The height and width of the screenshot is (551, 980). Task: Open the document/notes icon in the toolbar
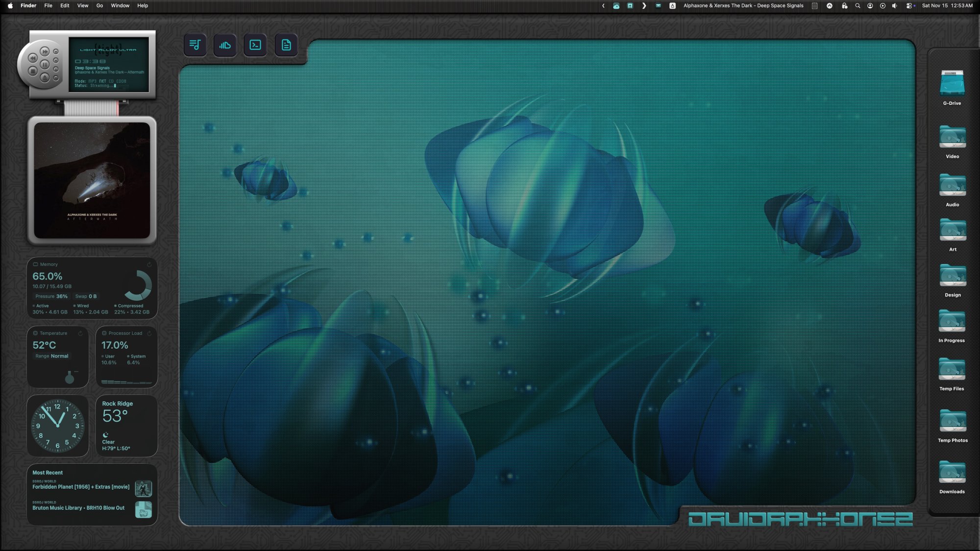click(x=286, y=45)
